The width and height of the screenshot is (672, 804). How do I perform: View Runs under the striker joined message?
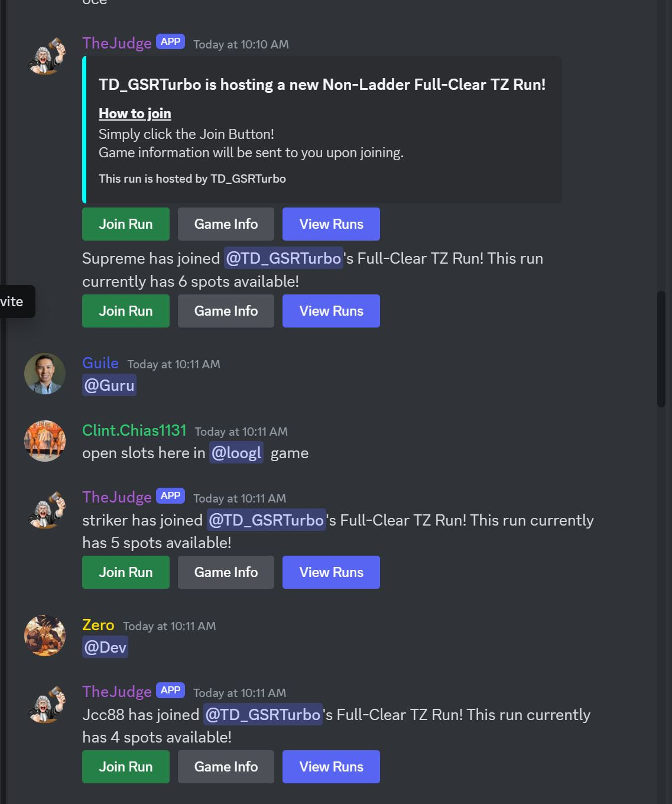331,572
